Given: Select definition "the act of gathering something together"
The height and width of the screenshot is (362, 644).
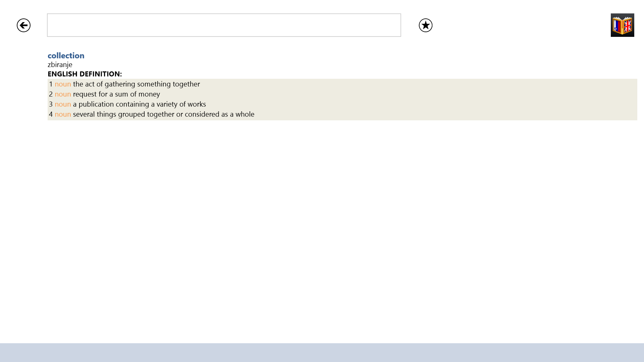Looking at the screenshot, I should point(136,84).
